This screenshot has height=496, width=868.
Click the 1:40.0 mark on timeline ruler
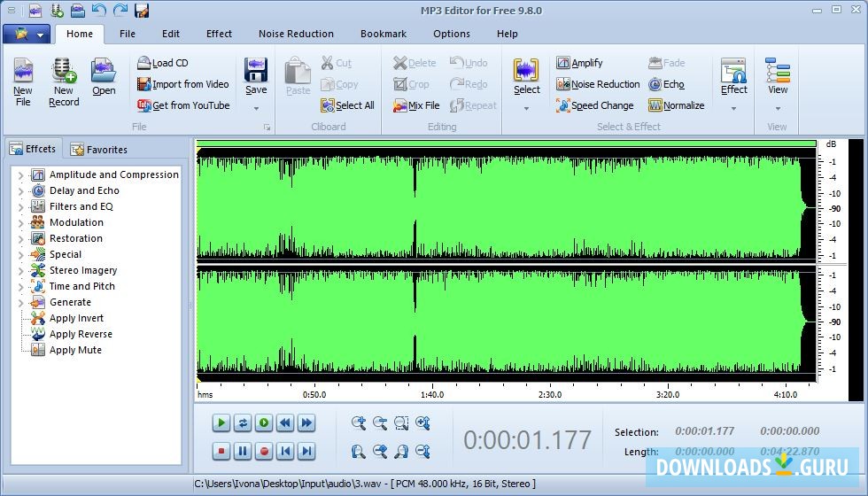(x=432, y=395)
